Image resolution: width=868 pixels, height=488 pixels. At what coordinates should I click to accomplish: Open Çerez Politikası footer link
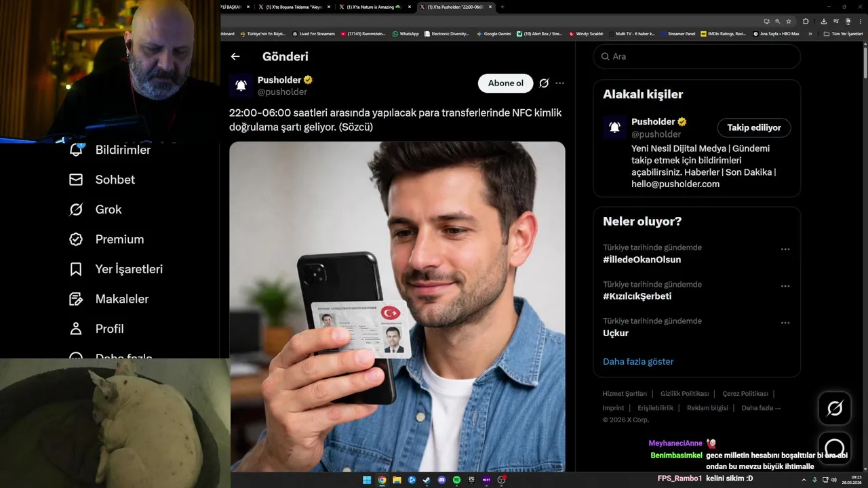(745, 394)
